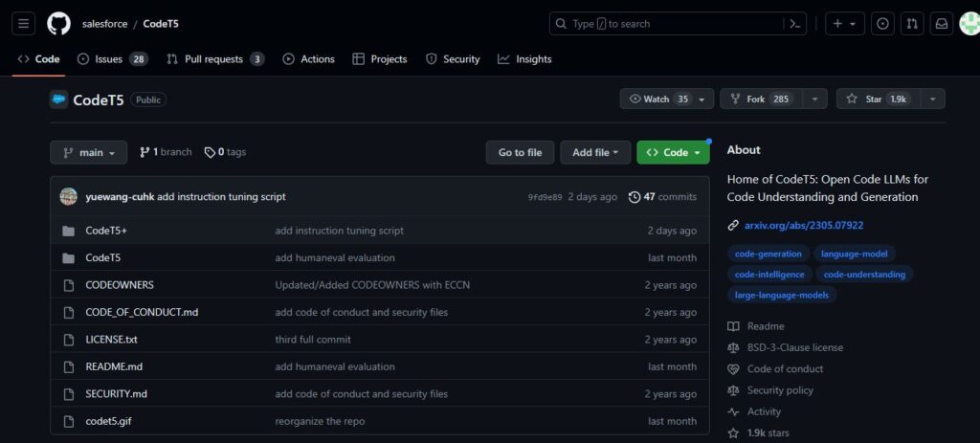Click the code-generation topic tag
980x443 pixels.
click(x=768, y=254)
